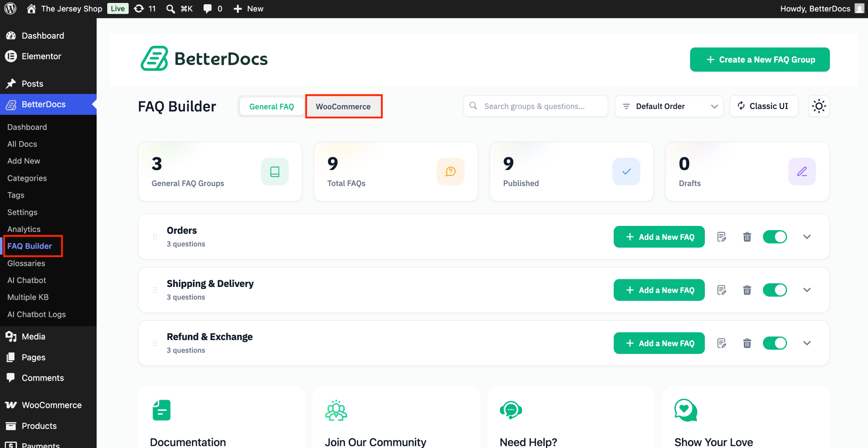Viewport: 868px width, 448px height.
Task: Click the Documentation card icon
Action: 161,410
